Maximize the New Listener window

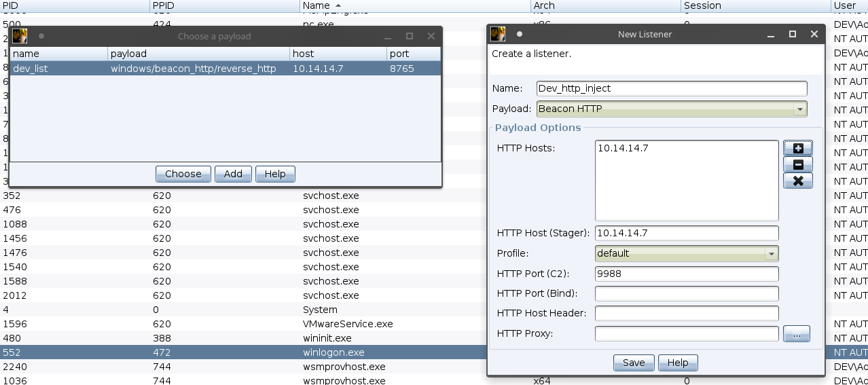[792, 34]
